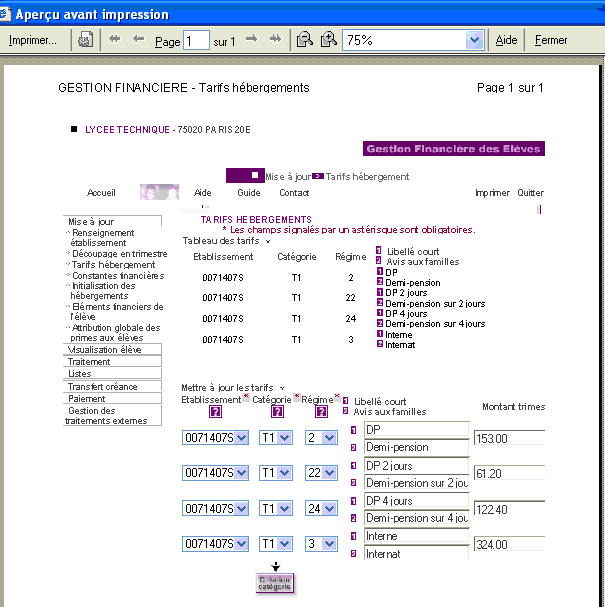Click the Accueil link
605x607 pixels.
[101, 193]
